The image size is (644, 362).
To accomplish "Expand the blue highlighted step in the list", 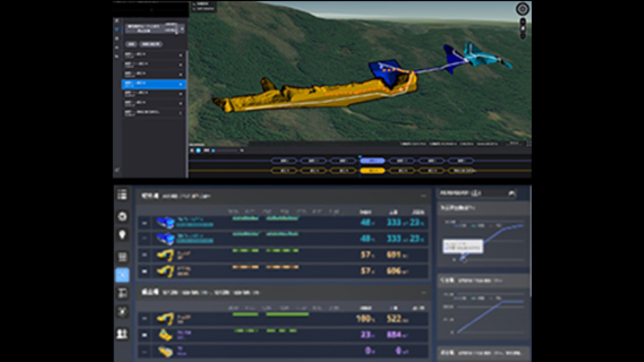I will point(181,84).
